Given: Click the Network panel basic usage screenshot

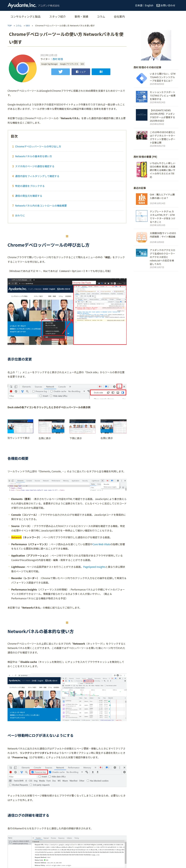Looking at the screenshot, I should coord(67,697).
